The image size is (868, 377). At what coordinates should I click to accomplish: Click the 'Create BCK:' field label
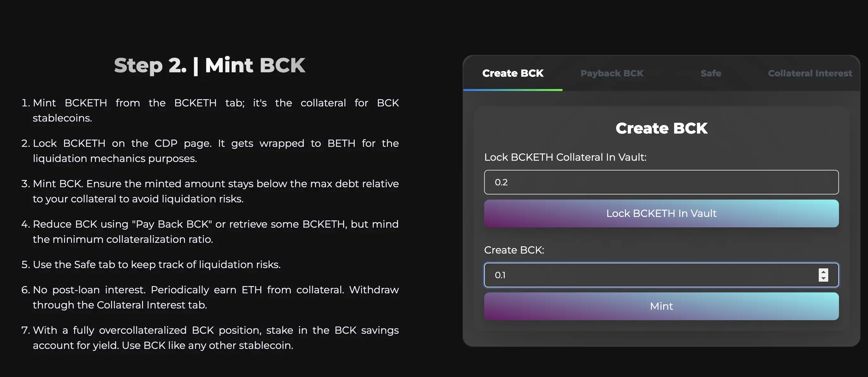click(x=514, y=250)
